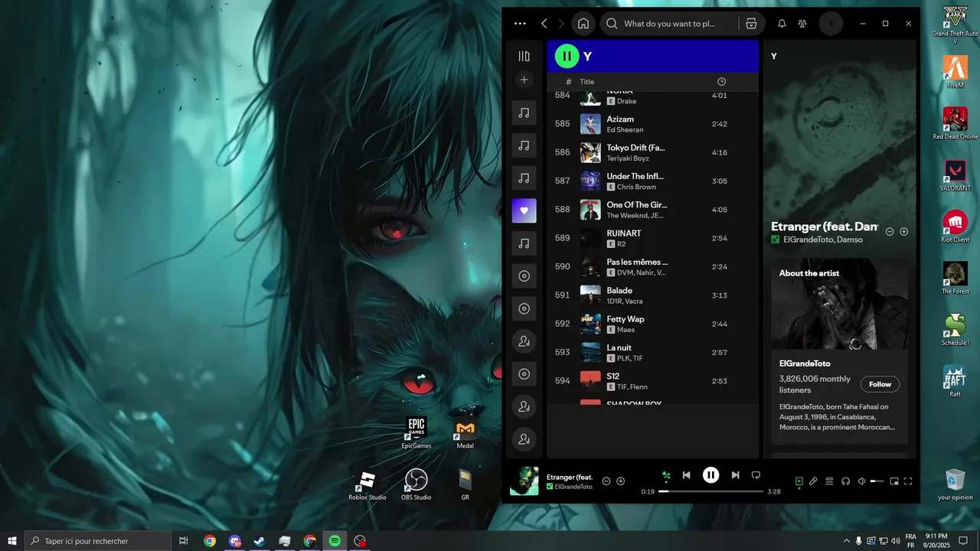Enter full screen player mode
Viewport: 980px width, 551px height.
(908, 481)
